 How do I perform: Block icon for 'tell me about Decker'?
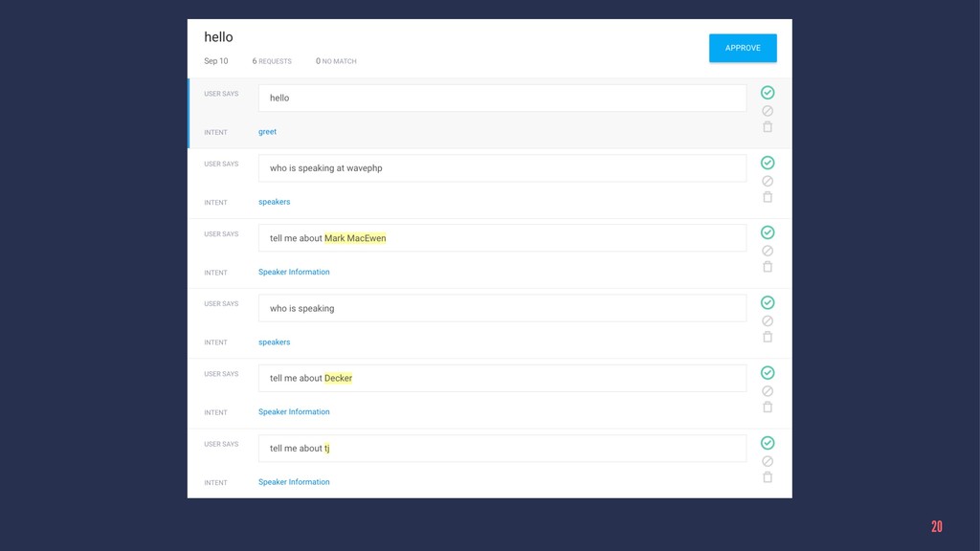768,391
